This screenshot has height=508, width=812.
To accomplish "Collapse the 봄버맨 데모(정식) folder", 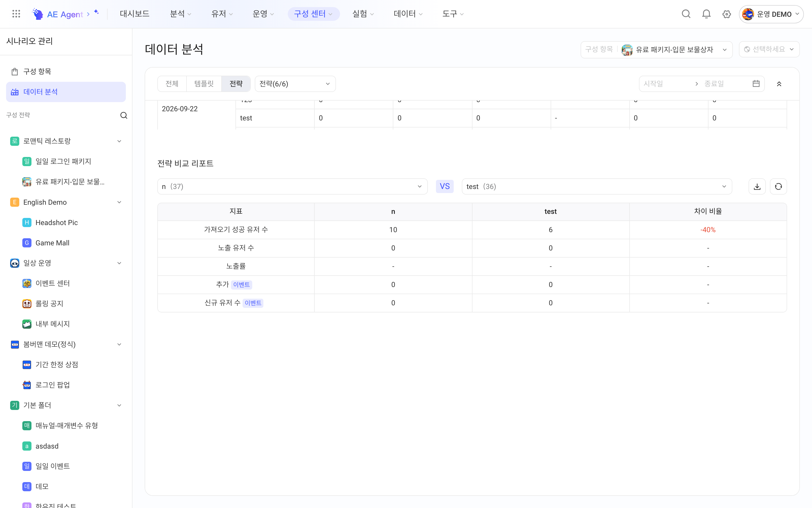I will pyautogui.click(x=119, y=344).
